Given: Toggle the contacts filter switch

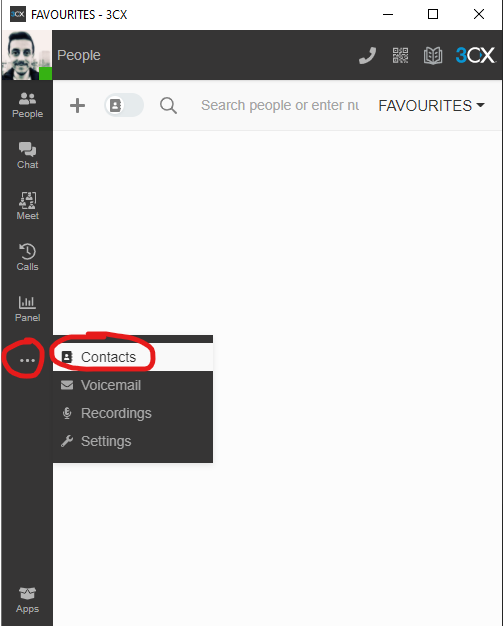Looking at the screenshot, I should (124, 105).
